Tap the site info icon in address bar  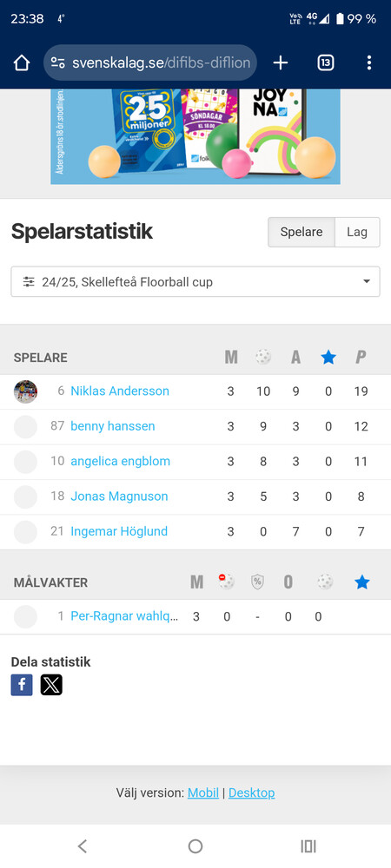[58, 63]
